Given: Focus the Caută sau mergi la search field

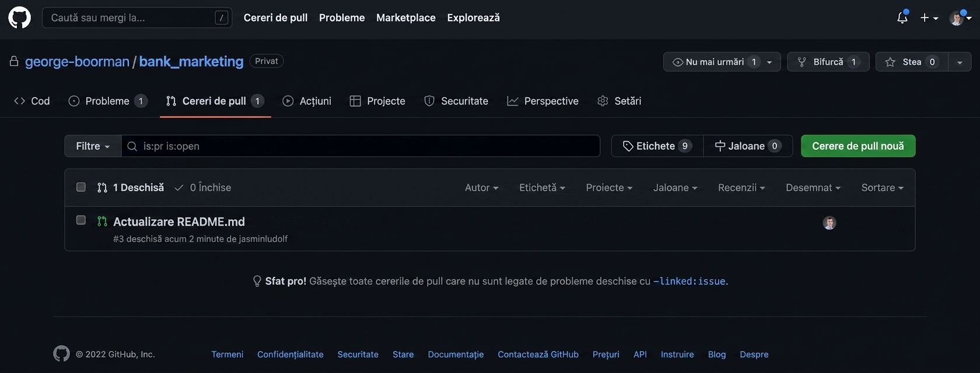Looking at the screenshot, I should tap(137, 18).
